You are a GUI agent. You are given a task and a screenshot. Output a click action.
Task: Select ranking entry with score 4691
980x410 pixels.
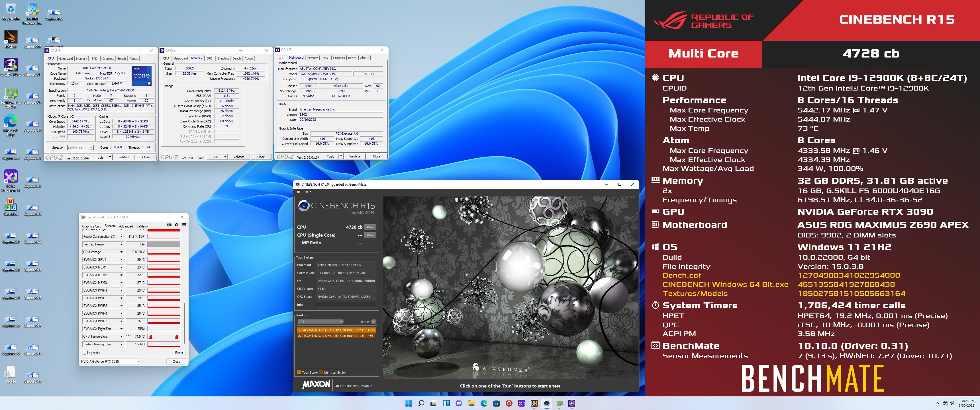coord(336,336)
